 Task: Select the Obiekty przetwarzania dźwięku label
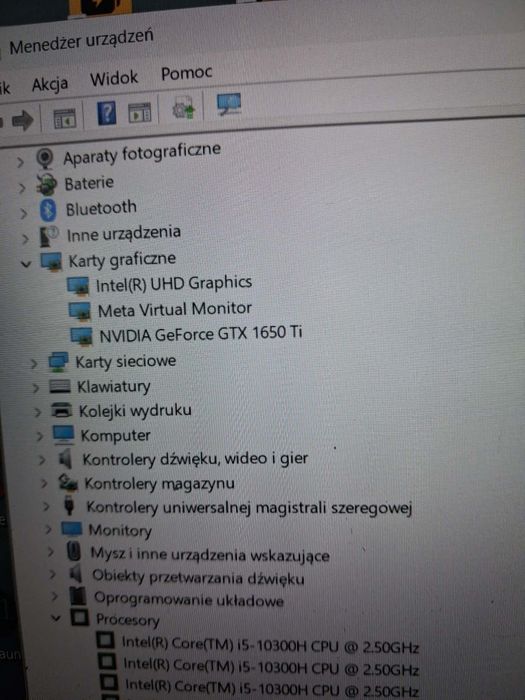pos(198,577)
